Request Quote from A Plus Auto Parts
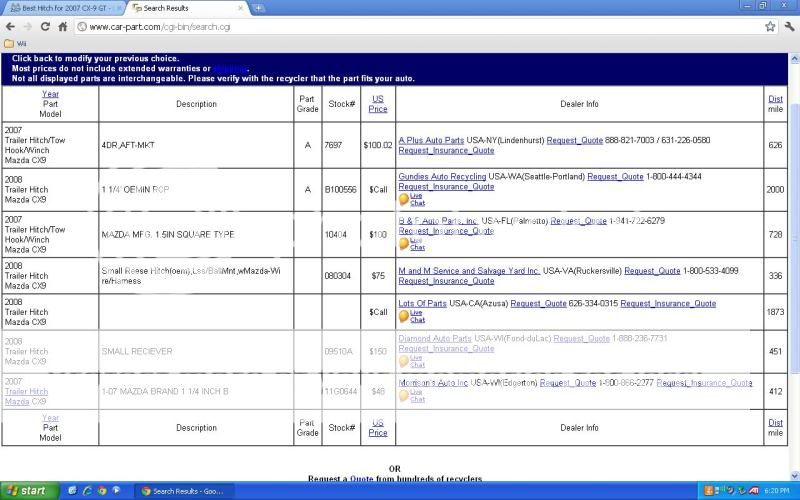 [x=574, y=140]
